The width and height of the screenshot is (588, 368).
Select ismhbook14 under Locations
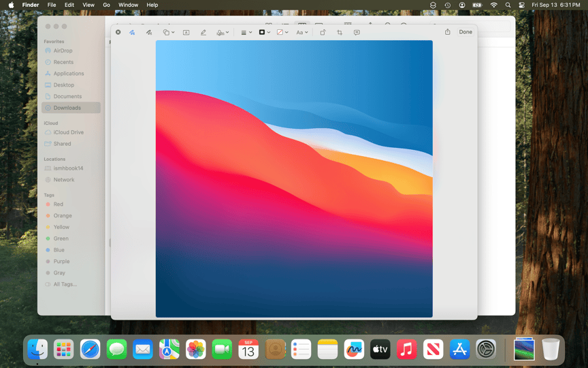pyautogui.click(x=71, y=168)
